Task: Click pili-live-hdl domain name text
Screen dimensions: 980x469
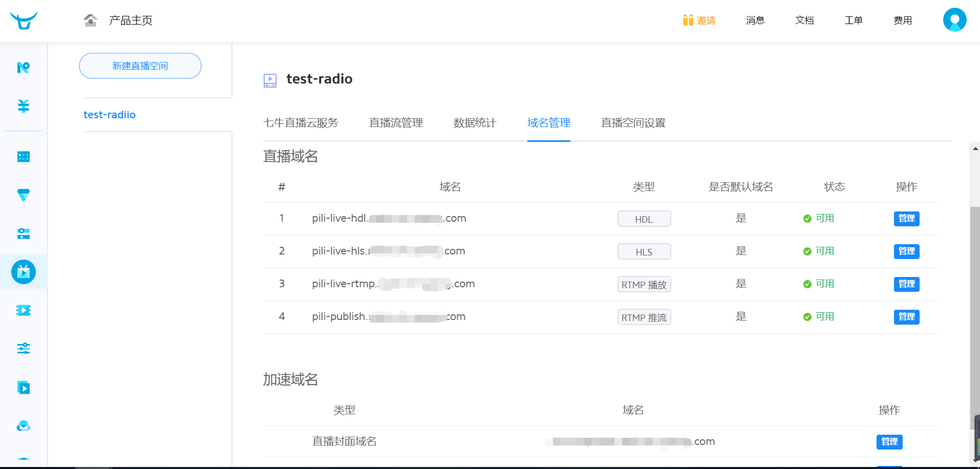Action: pyautogui.click(x=389, y=219)
